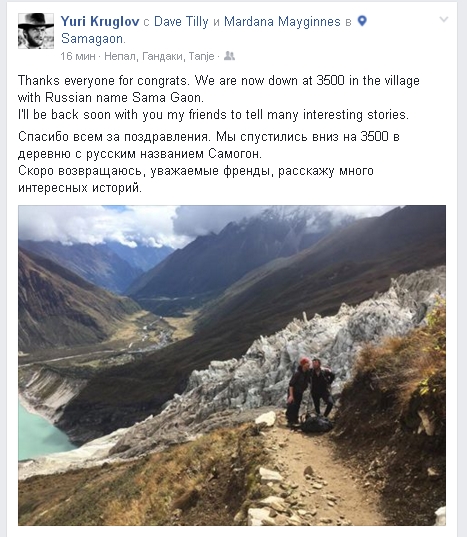
Task: Visit Dave Tilly's tagged profile
Action: pos(181,21)
